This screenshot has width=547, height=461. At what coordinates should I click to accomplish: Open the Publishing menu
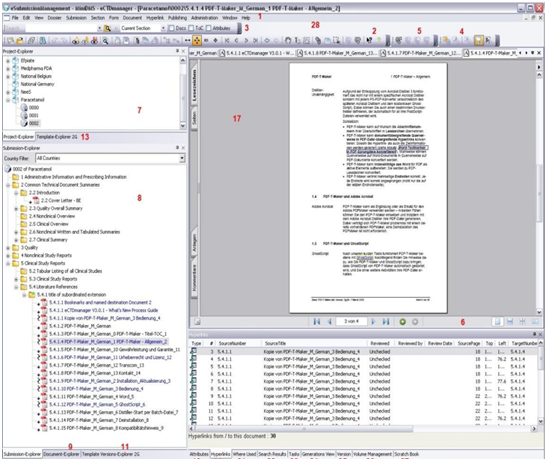pyautogui.click(x=177, y=18)
